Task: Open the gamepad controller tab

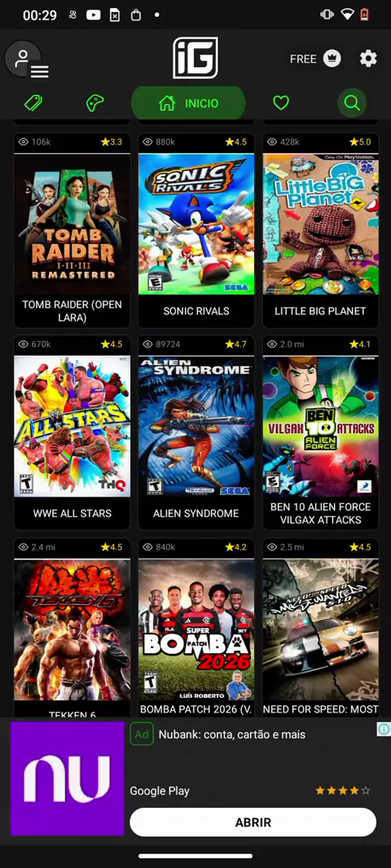Action: coord(94,103)
